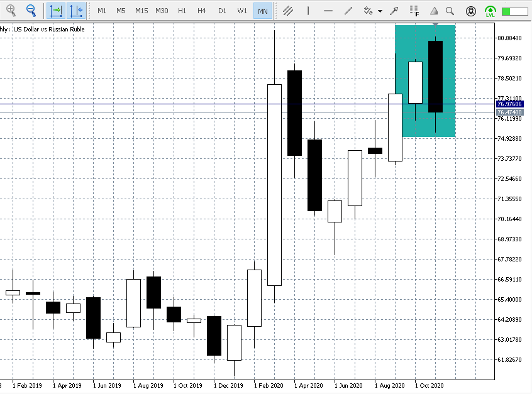Select the Trendline tool
The height and width of the screenshot is (394, 532).
[346, 11]
